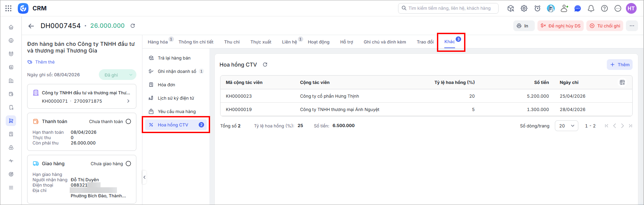Click the customer search input field
This screenshot has height=205, width=644.
[449, 8]
